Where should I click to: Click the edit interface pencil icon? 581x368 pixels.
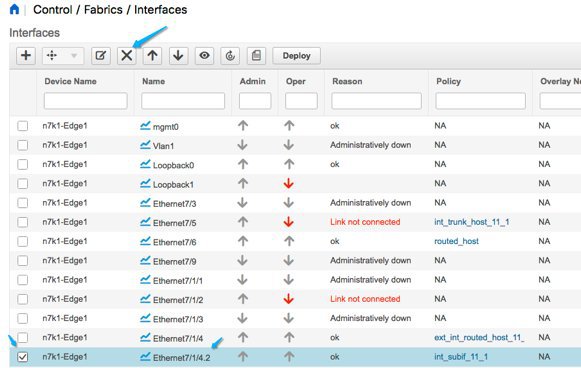coord(101,56)
